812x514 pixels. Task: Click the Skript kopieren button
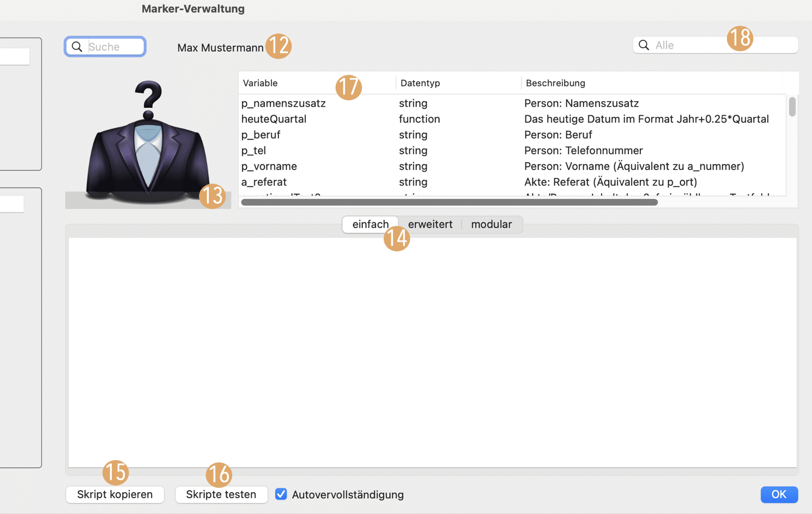tap(115, 494)
